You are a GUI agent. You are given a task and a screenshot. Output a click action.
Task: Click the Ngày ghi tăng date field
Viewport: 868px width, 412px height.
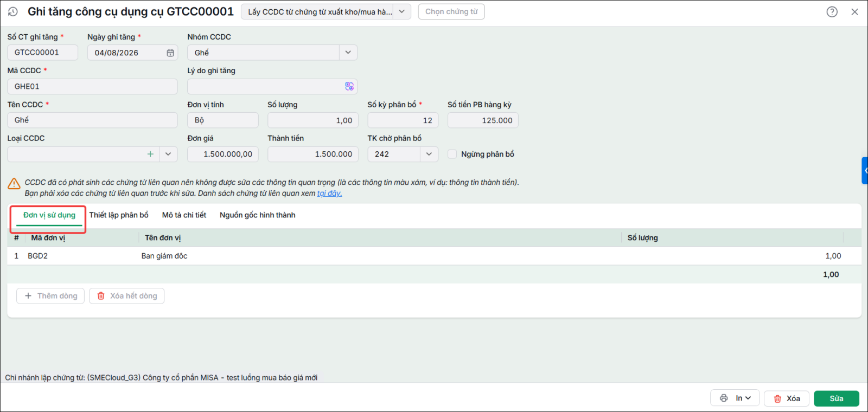(x=132, y=53)
